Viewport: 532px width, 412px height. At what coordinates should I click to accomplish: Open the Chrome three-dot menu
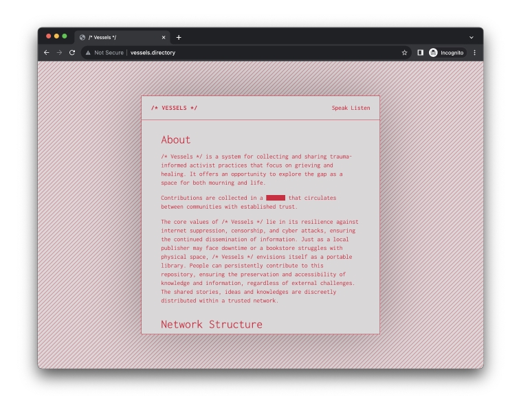pyautogui.click(x=474, y=52)
